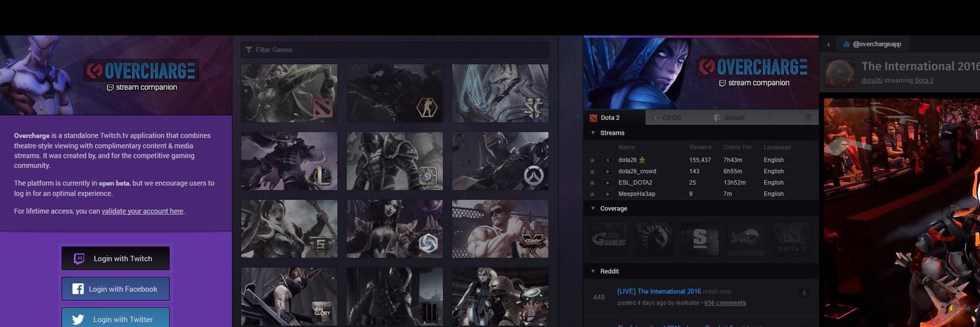The image size is (980, 327).
Task: Click the S button on Reddit post
Action: [x=804, y=292]
